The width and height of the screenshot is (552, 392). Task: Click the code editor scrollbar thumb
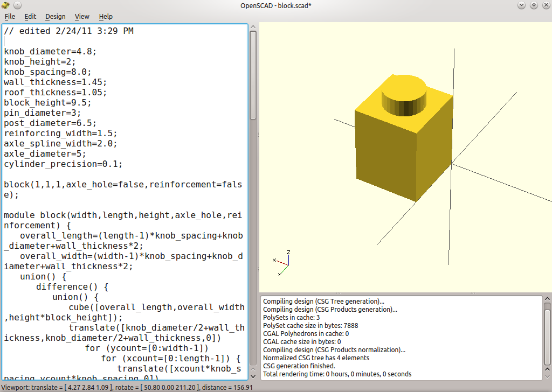click(253, 75)
